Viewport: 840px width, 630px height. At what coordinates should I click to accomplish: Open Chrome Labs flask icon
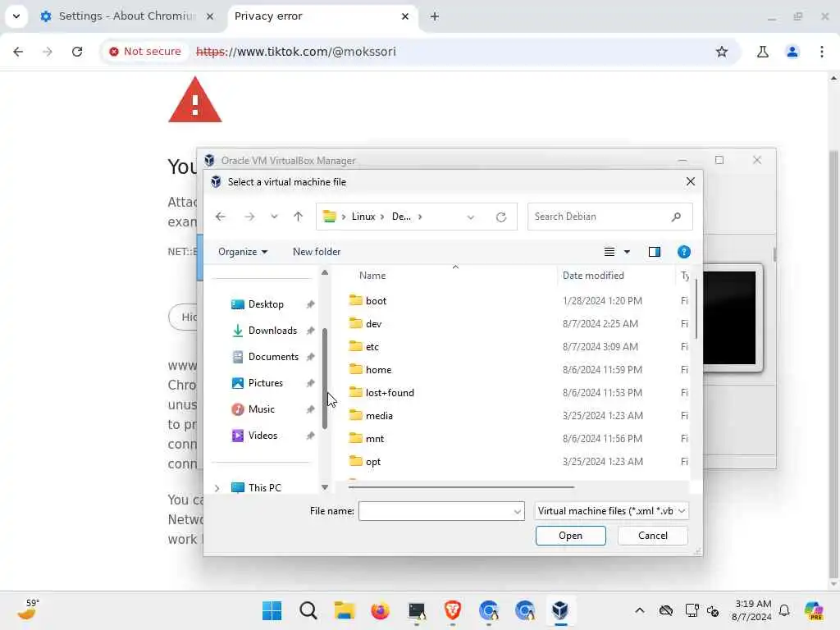762,52
